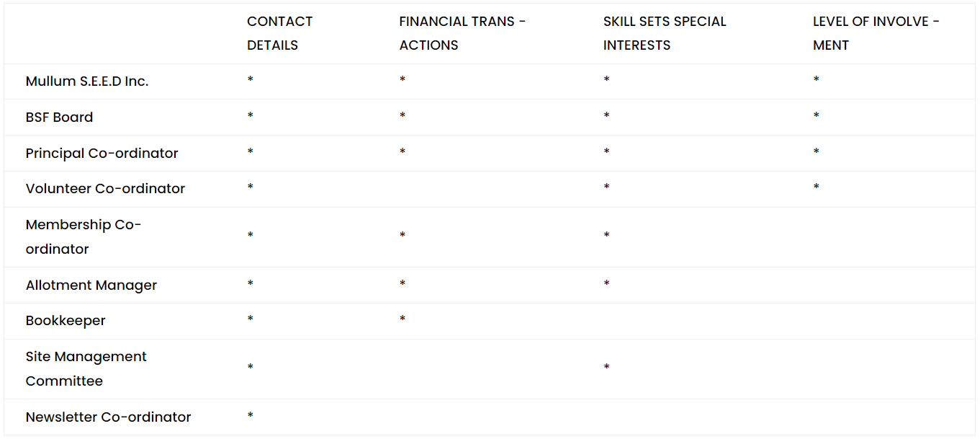
Task: Select the Volunteer Co-ordinator row label
Action: tap(105, 189)
